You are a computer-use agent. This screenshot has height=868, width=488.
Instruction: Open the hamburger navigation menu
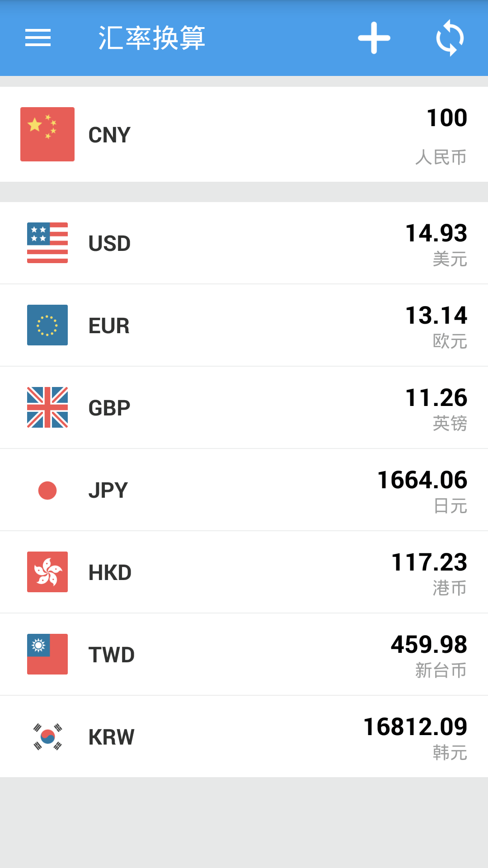(x=38, y=38)
